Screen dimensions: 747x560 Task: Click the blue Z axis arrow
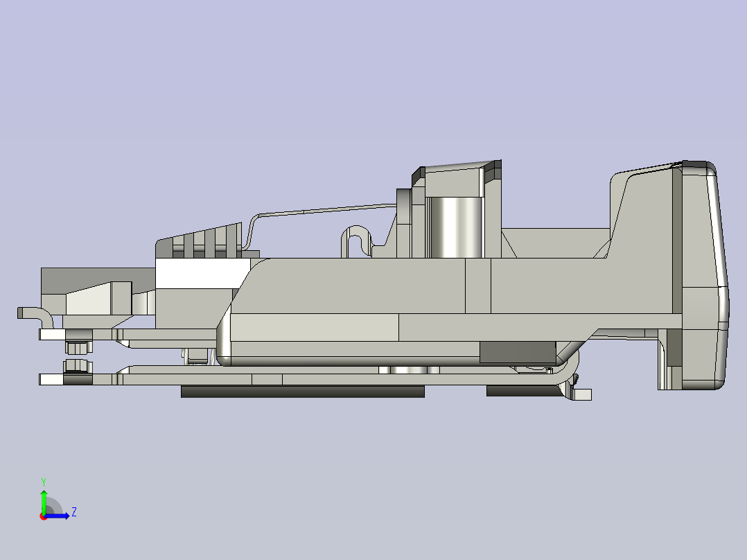pos(58,516)
